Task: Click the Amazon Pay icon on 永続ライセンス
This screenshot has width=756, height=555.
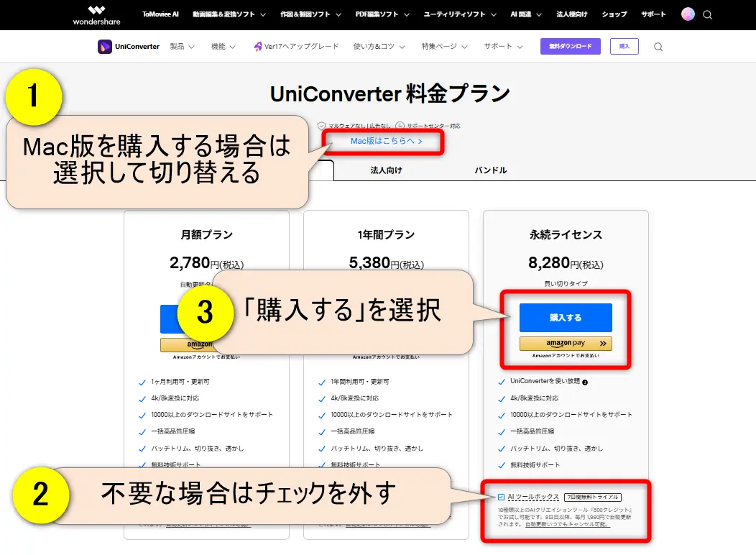Action: [x=565, y=343]
